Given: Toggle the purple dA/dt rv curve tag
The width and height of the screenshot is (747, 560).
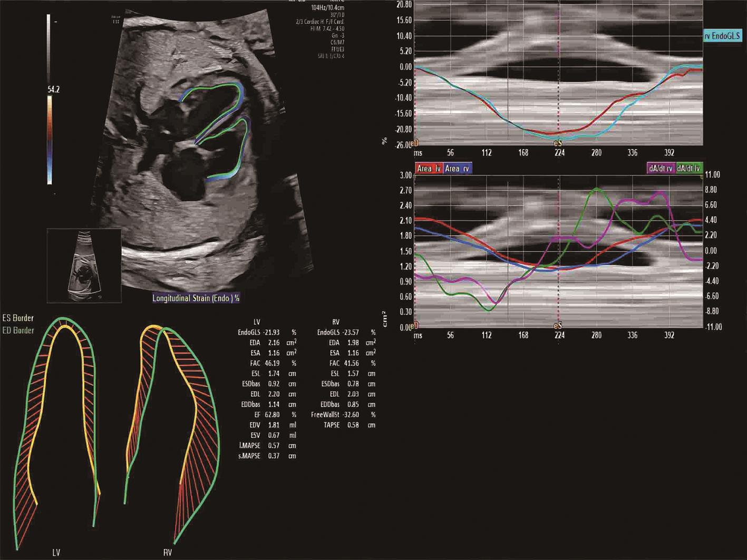Looking at the screenshot, I should [x=660, y=169].
